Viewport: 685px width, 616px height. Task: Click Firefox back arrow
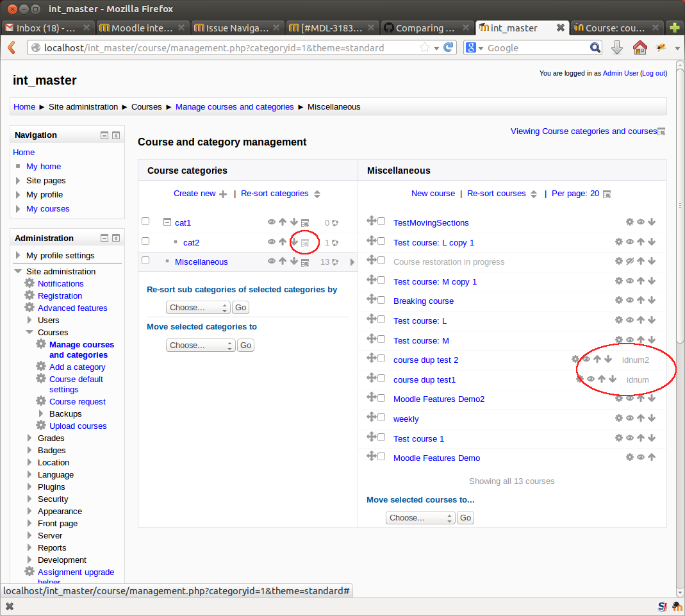12,47
